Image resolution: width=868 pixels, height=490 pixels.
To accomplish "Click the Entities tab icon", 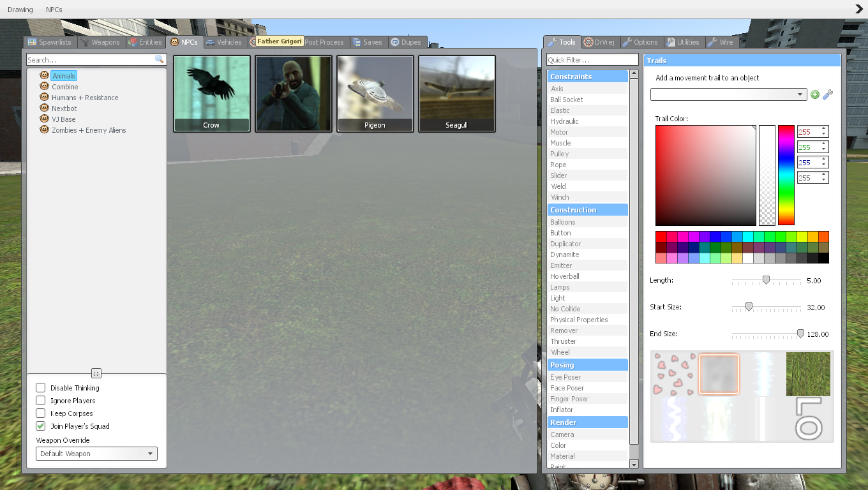I will [133, 42].
